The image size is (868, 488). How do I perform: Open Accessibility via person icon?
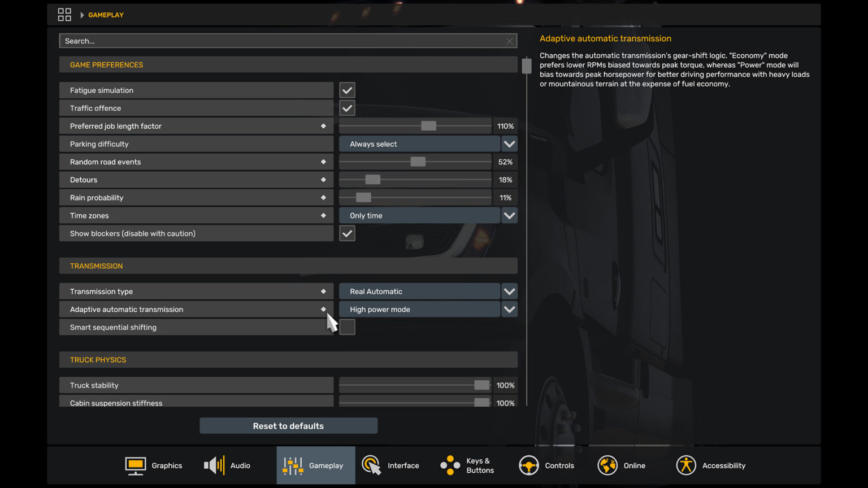point(686,465)
